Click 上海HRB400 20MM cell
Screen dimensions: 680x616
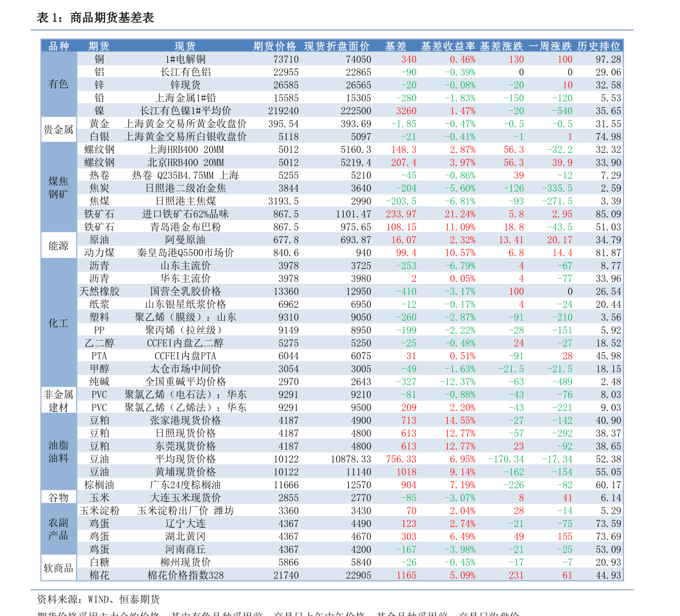[185, 150]
